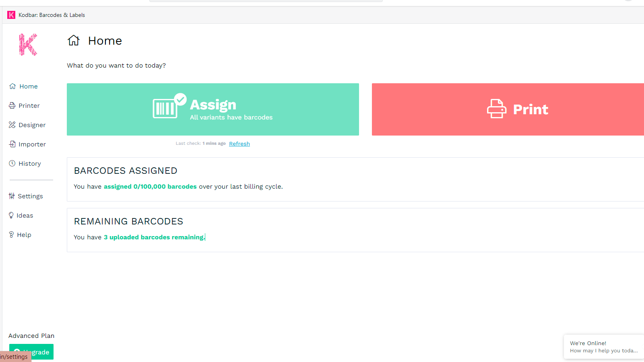Click the Kodbar logo icon
This screenshot has height=362, width=644.
27,45
